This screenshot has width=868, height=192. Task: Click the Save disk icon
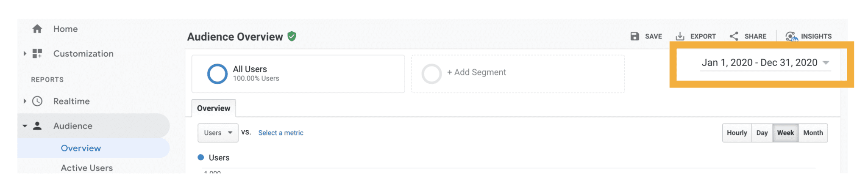click(x=634, y=36)
